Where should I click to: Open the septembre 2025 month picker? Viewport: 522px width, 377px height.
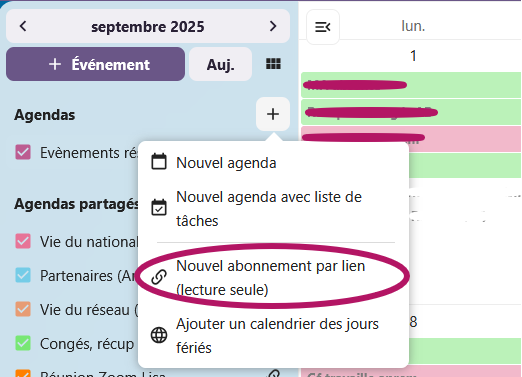[148, 27]
